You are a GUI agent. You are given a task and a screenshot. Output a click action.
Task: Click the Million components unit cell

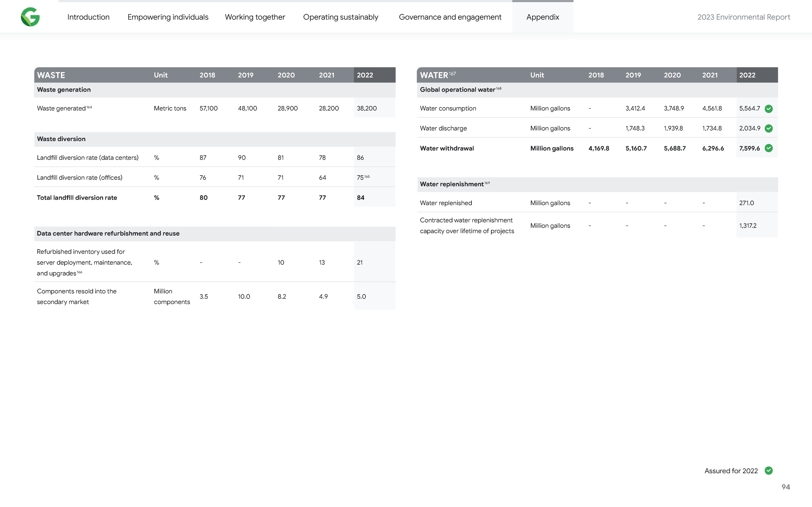(x=172, y=296)
